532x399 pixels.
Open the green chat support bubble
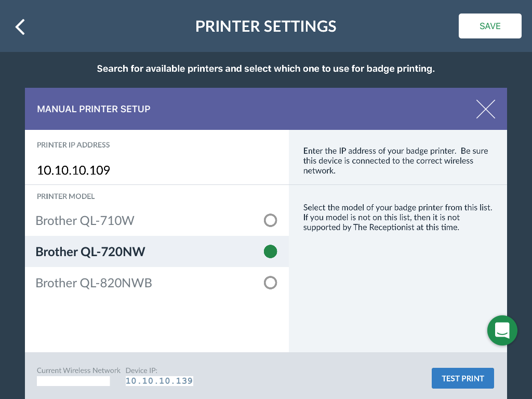coord(502,330)
